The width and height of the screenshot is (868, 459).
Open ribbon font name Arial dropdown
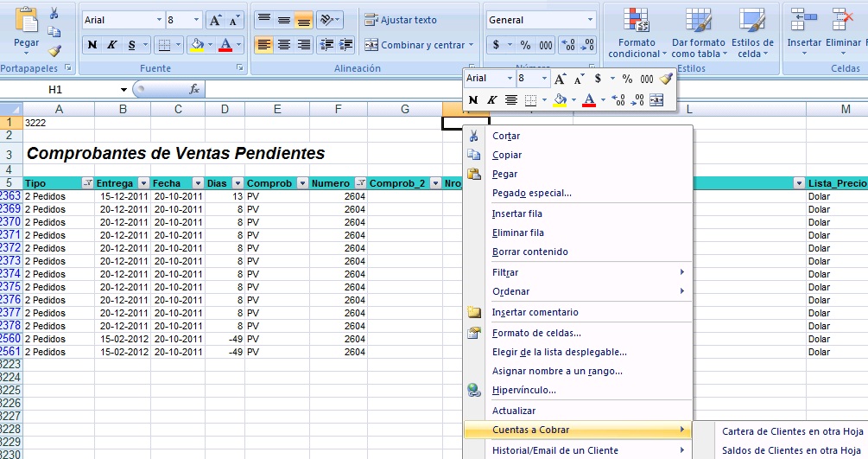coord(159,20)
